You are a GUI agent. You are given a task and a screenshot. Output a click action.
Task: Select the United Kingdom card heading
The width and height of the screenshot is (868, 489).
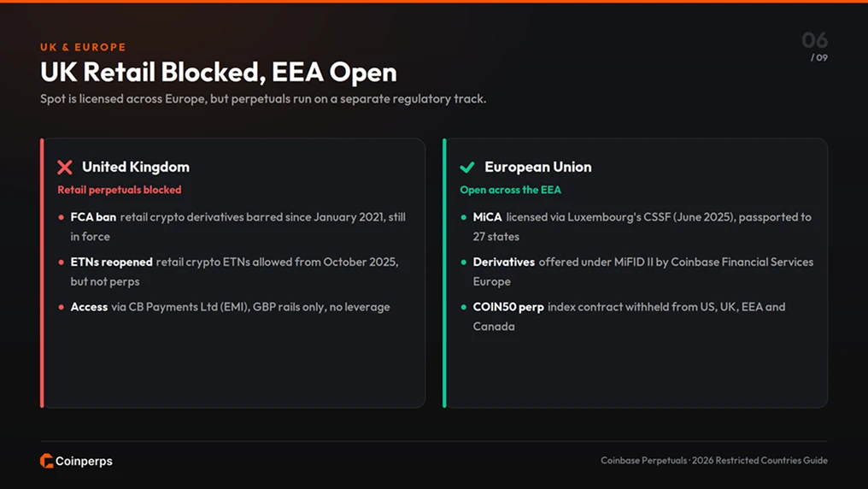(x=136, y=167)
